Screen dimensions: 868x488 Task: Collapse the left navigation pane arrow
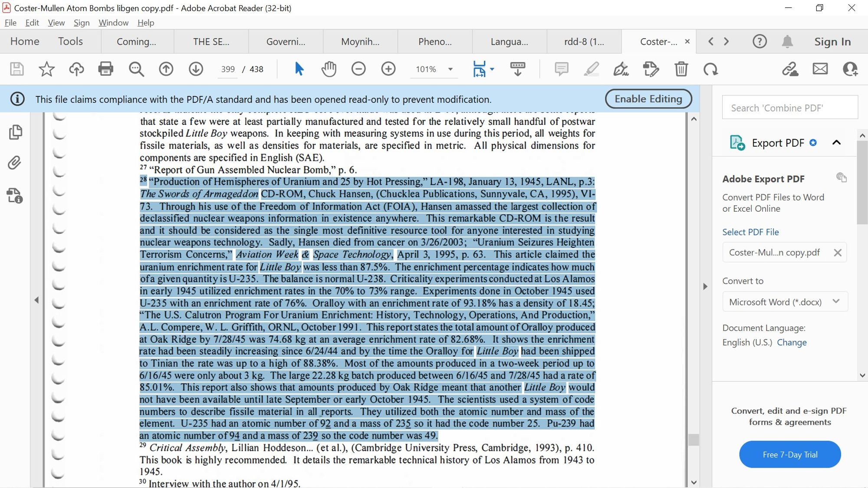click(36, 300)
